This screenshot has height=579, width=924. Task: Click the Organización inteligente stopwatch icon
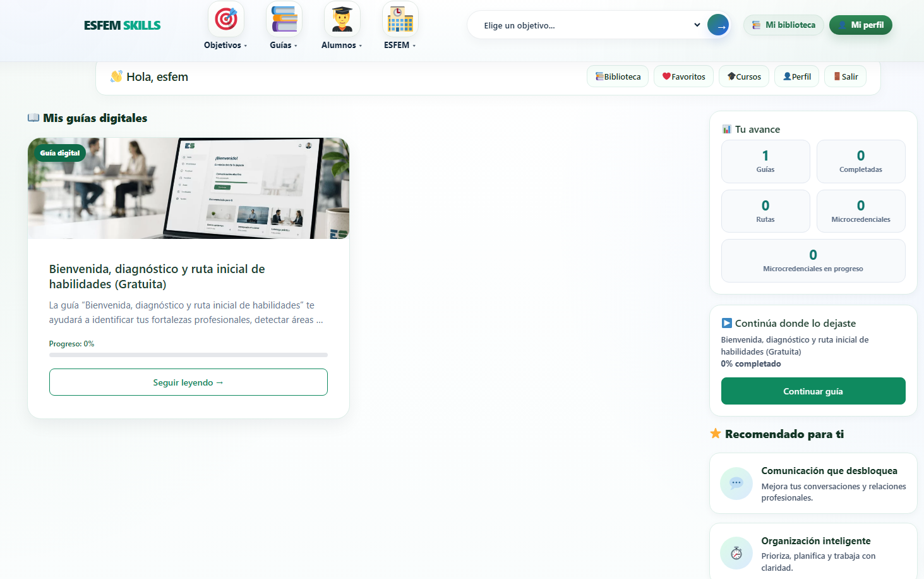(736, 553)
